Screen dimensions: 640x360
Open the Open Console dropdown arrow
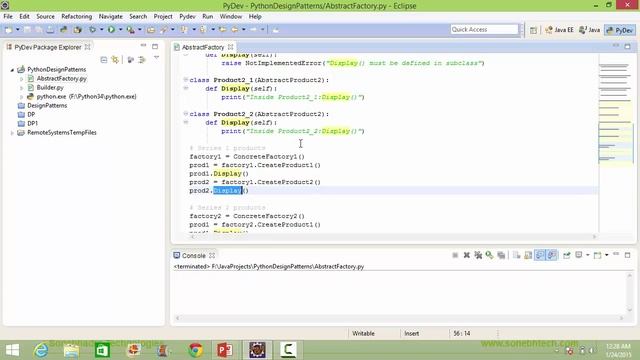coord(607,256)
